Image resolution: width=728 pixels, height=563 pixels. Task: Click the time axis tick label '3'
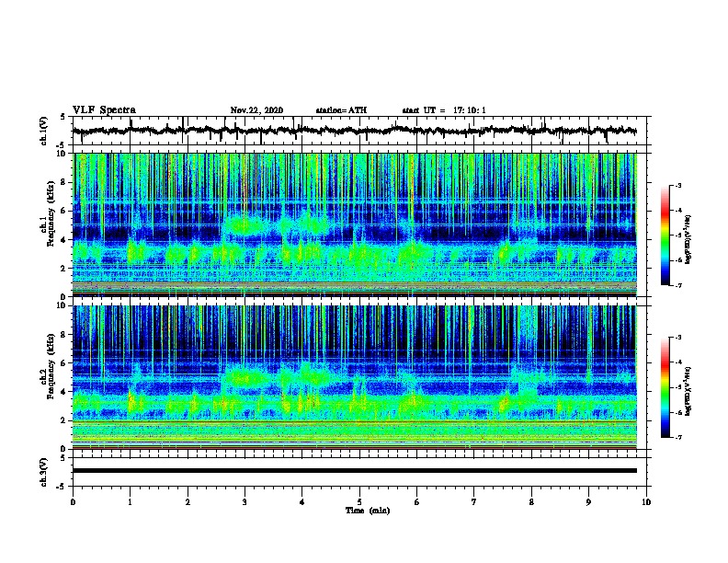pyautogui.click(x=245, y=502)
